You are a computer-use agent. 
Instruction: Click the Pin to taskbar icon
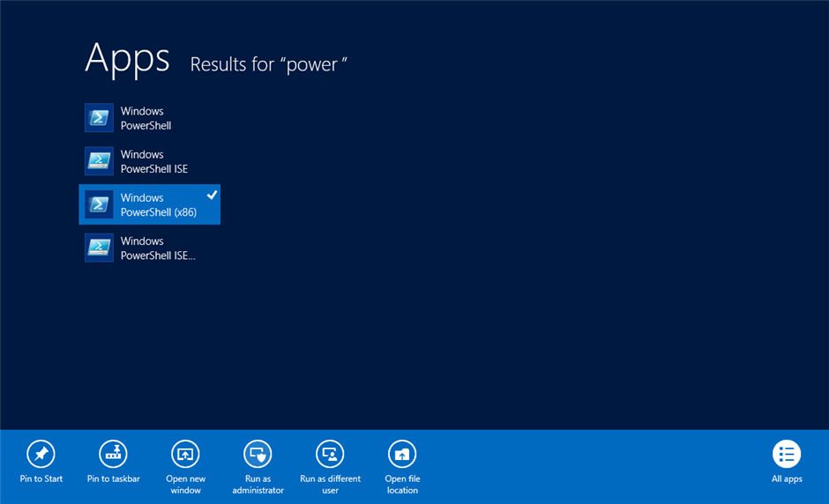coord(113,454)
